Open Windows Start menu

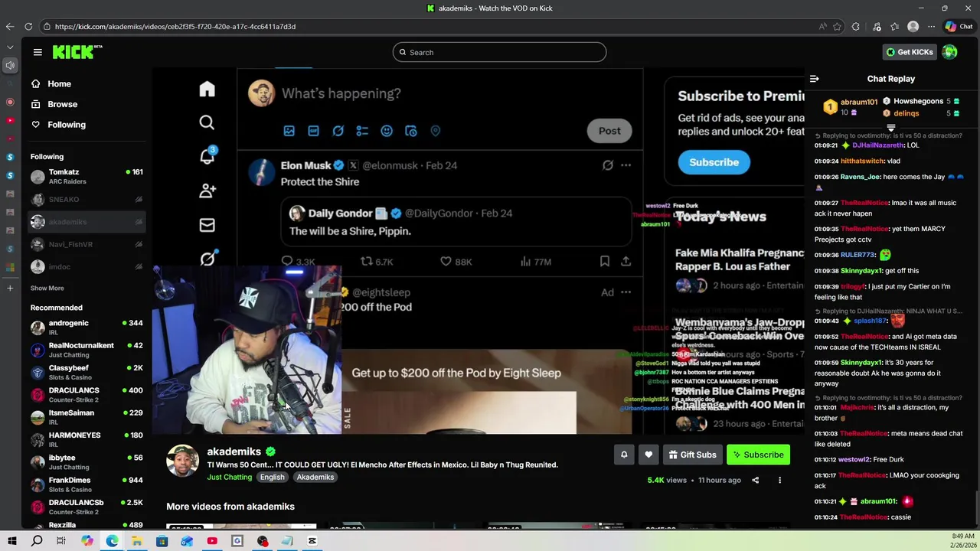tap(12, 541)
